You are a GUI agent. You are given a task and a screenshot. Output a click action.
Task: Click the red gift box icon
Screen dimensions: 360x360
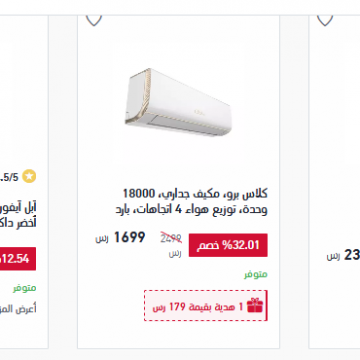pyautogui.click(x=255, y=306)
